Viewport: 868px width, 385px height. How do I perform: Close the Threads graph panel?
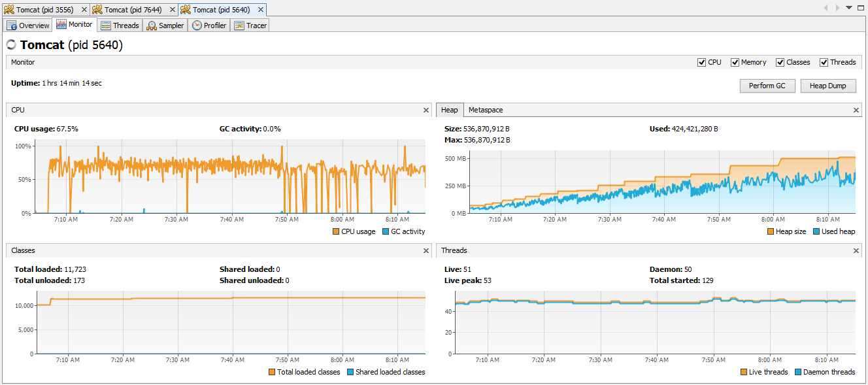click(x=856, y=250)
